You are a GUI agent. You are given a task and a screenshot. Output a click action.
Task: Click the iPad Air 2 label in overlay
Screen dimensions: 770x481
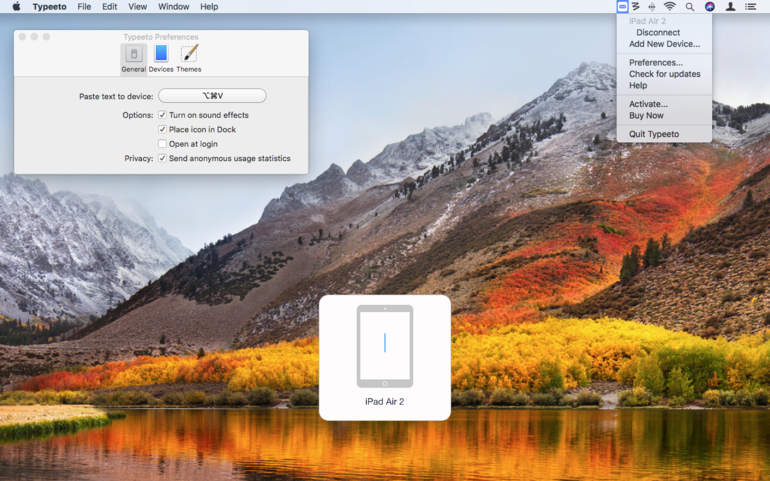pyautogui.click(x=385, y=401)
